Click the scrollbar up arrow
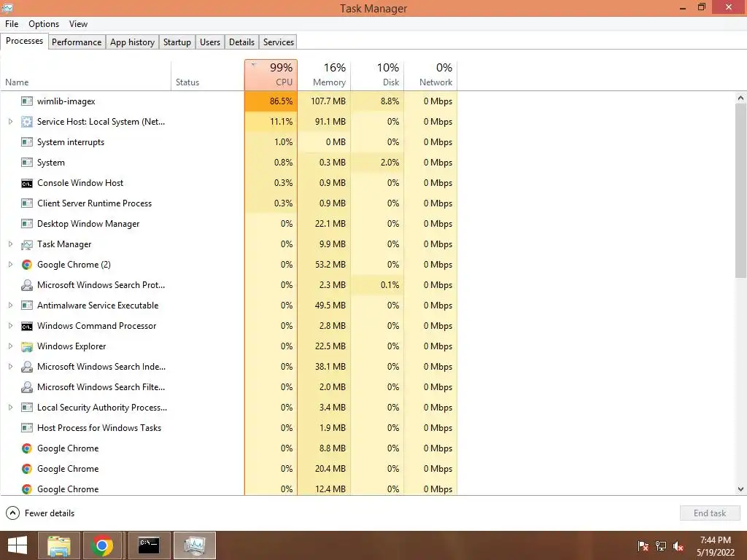This screenshot has height=560, width=747. click(740, 98)
